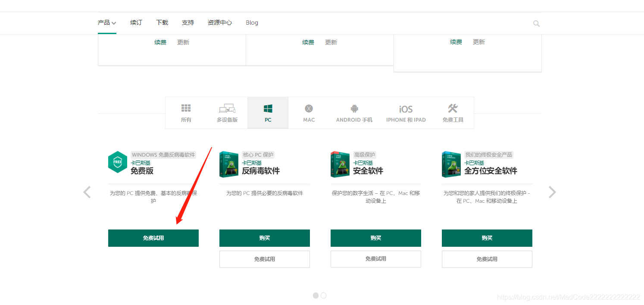644x305 pixels.
Task: Open the 下载 menu item
Action: [162, 22]
